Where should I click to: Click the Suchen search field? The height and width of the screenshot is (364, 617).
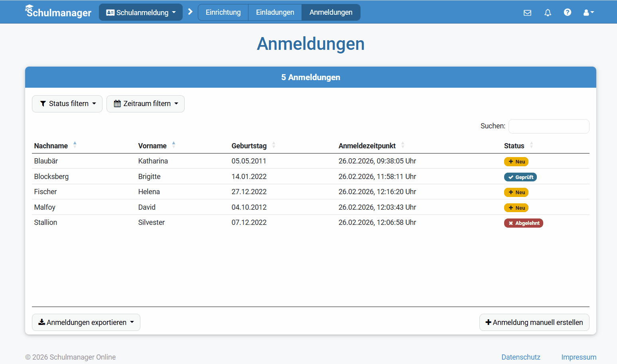pyautogui.click(x=548, y=126)
